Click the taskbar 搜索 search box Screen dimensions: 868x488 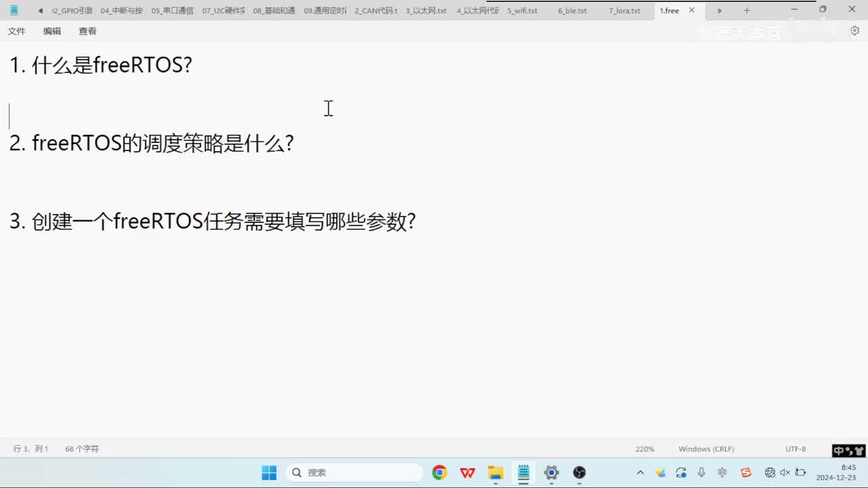click(x=354, y=472)
